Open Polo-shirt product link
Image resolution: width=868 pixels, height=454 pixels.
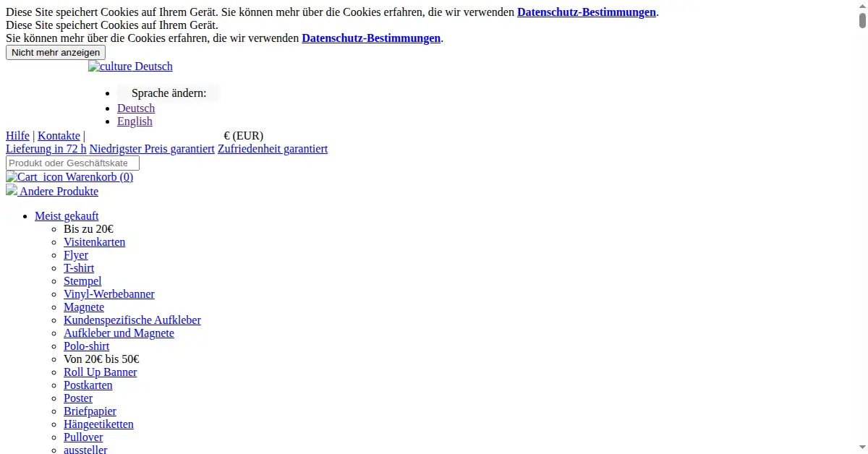pos(87,346)
